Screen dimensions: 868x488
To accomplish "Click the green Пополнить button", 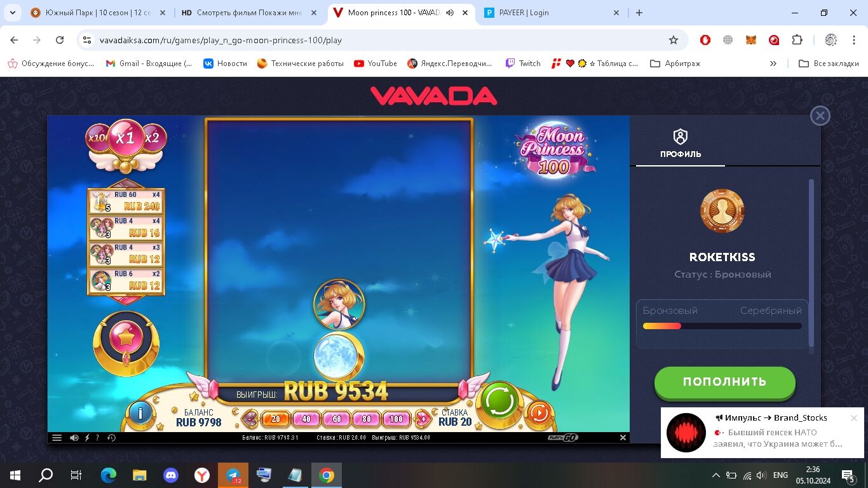I will (724, 382).
